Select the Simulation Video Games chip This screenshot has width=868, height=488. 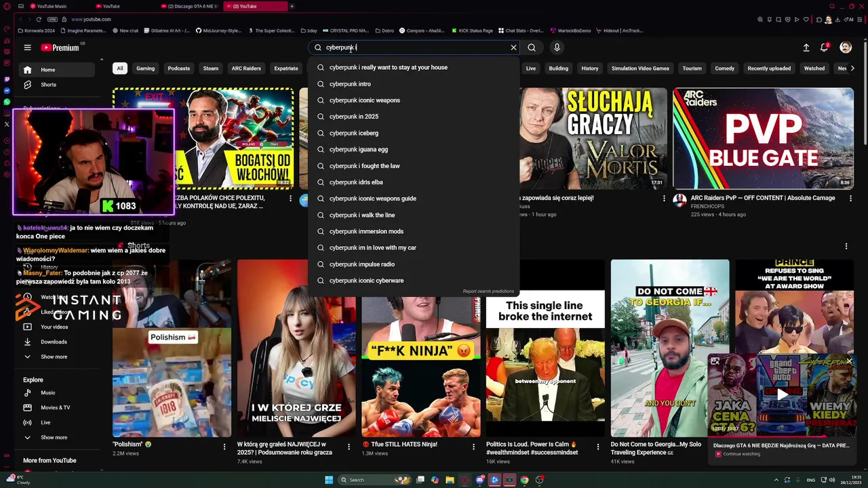click(640, 68)
